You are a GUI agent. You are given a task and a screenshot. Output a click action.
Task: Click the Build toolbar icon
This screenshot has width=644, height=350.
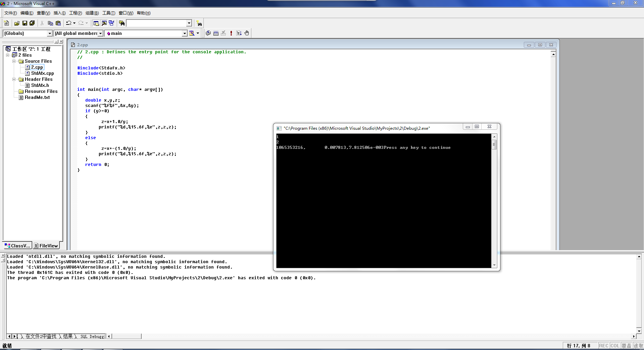click(216, 33)
